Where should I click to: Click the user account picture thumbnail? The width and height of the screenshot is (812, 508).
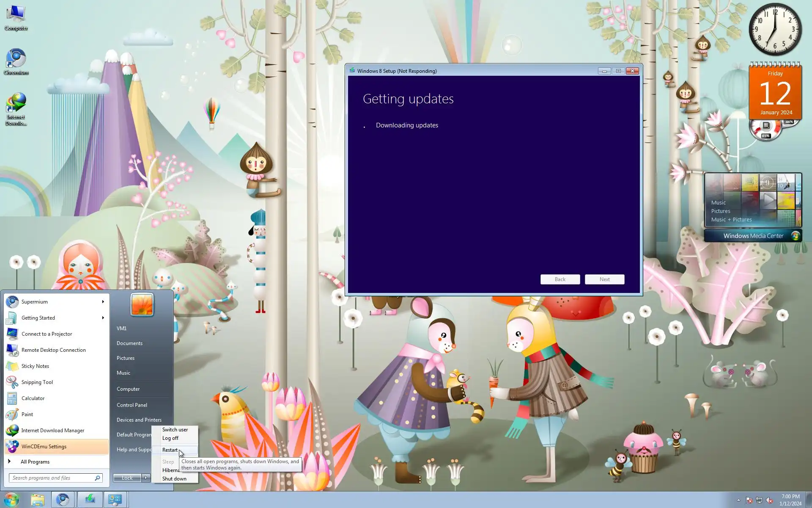tap(142, 304)
